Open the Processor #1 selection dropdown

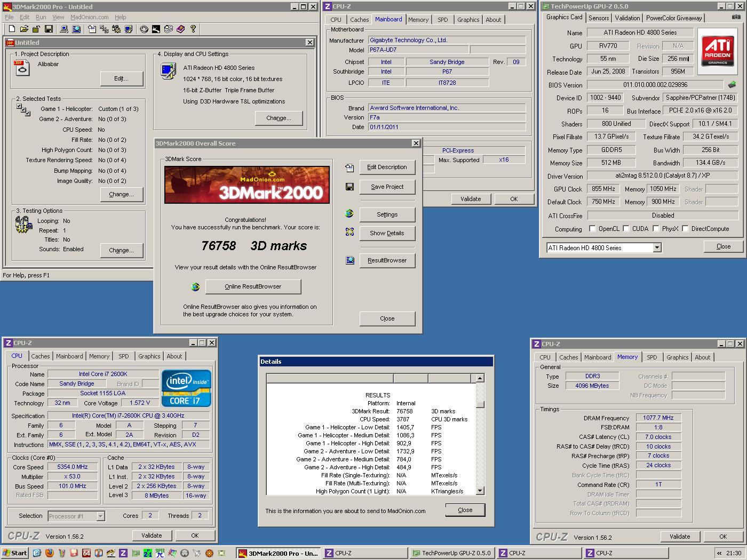(x=100, y=516)
